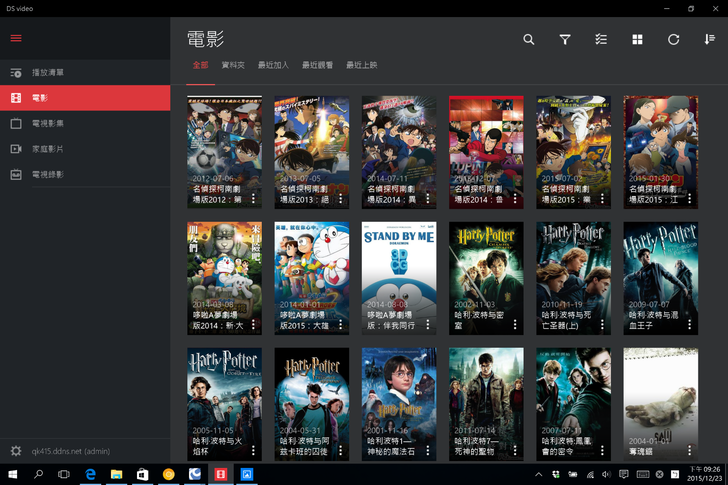Switch to the 資料夾 tab
728x485 pixels.
coord(233,65)
